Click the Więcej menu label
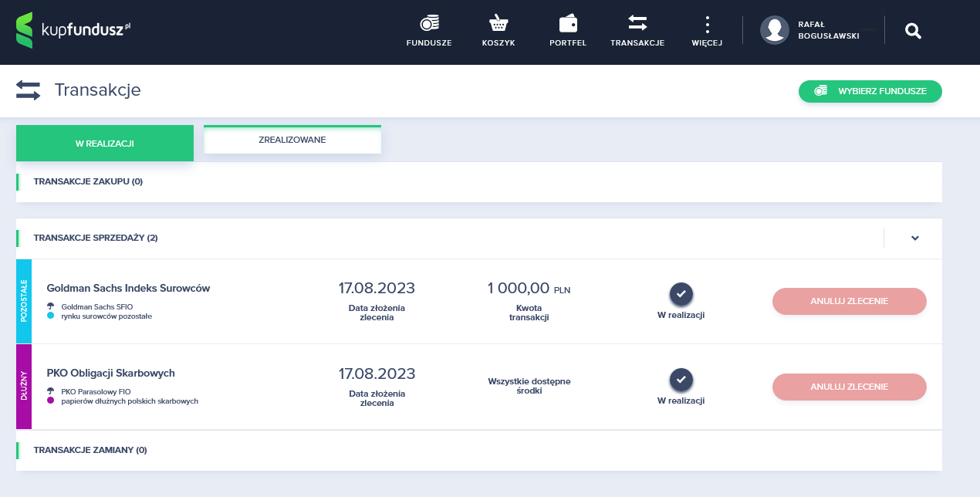980x497 pixels. tap(707, 43)
